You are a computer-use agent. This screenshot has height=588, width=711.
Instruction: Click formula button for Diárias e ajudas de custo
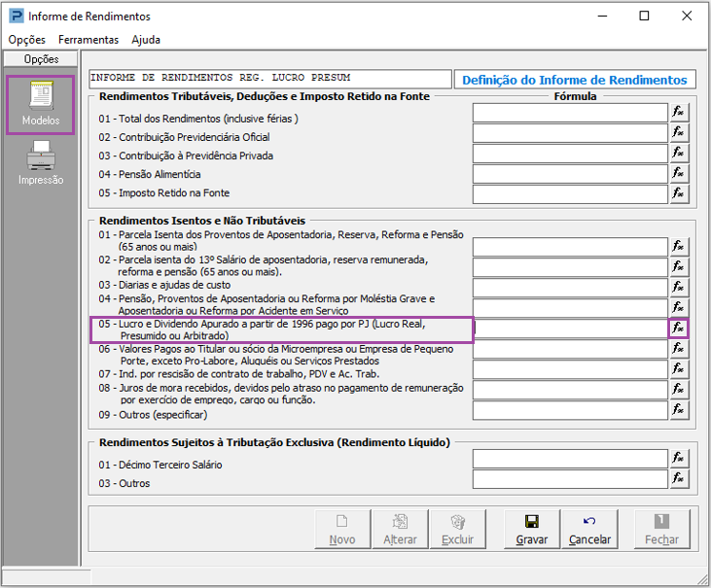[x=678, y=288]
